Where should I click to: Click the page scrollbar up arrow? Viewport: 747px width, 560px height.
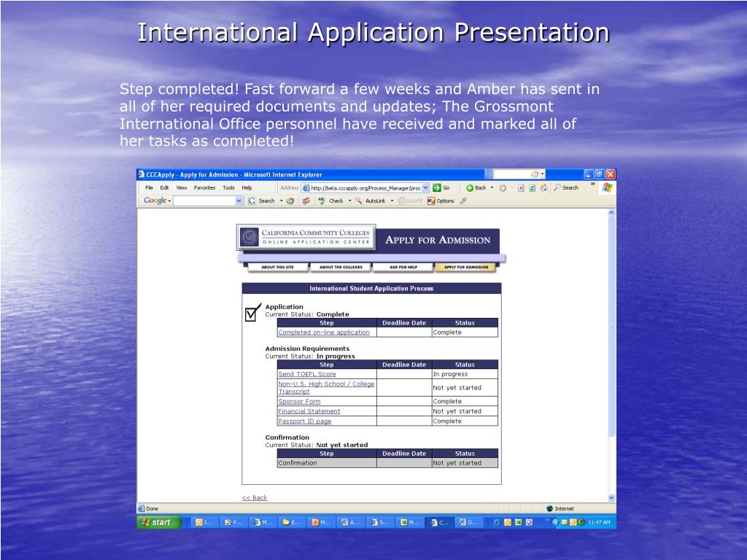pos(611,213)
